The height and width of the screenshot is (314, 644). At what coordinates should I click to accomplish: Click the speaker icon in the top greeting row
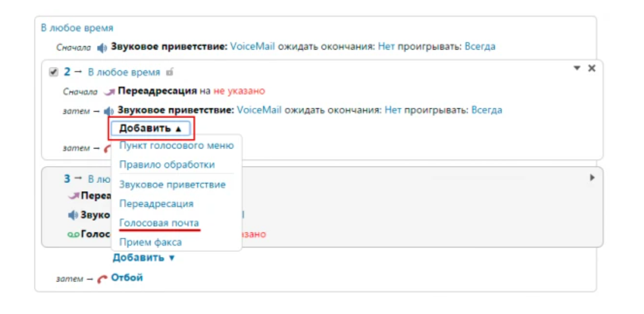point(102,47)
